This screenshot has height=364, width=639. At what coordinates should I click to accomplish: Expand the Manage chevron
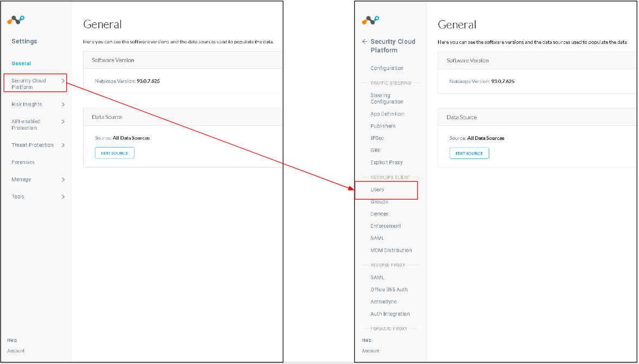tap(63, 180)
